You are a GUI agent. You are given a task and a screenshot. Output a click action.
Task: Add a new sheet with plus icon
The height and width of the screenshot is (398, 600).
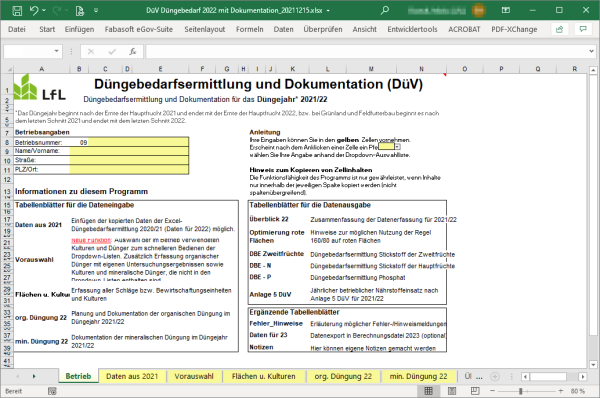495,377
